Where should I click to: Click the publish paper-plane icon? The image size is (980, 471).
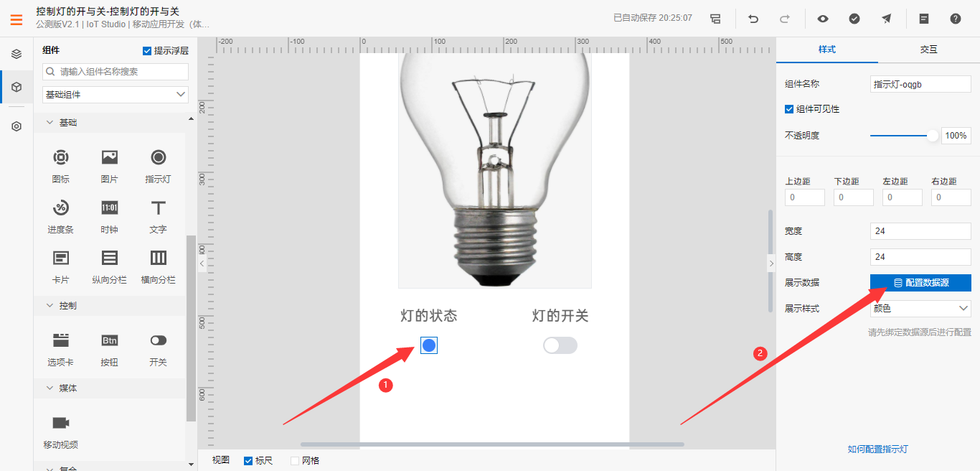(x=887, y=19)
